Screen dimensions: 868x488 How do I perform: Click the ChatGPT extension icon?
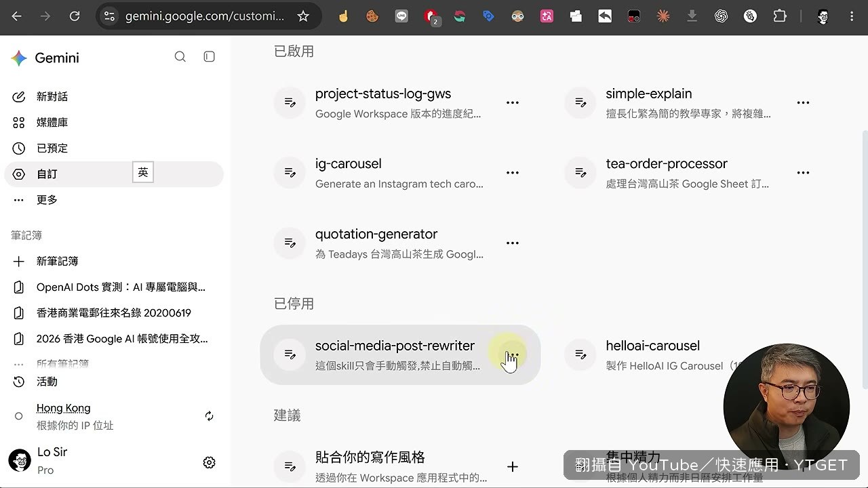point(722,16)
